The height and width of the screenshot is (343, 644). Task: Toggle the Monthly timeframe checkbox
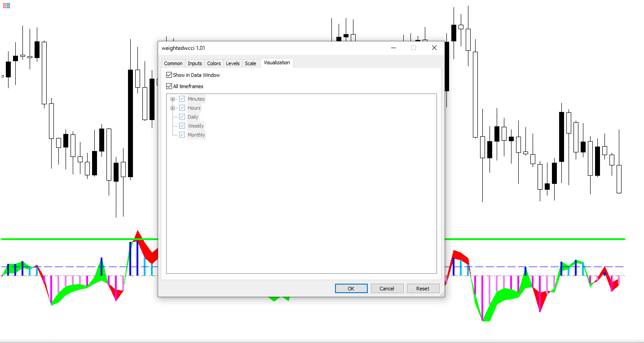pyautogui.click(x=182, y=135)
